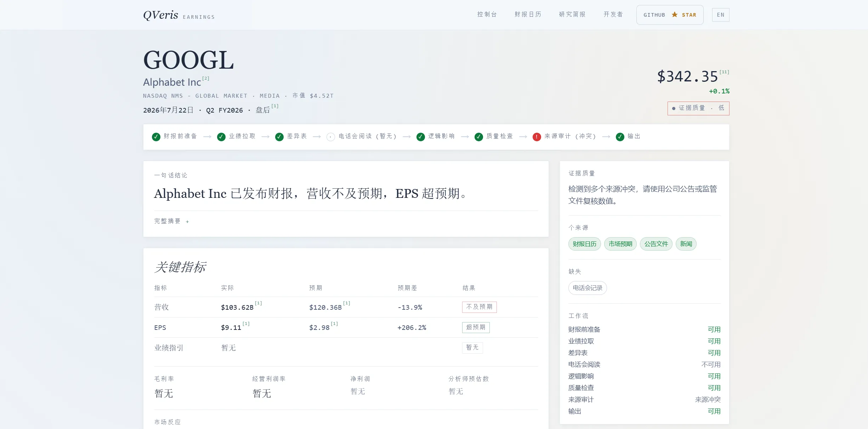Click the 证据质量 · 低 badge
Viewport: 868px width, 429px height.
[698, 108]
